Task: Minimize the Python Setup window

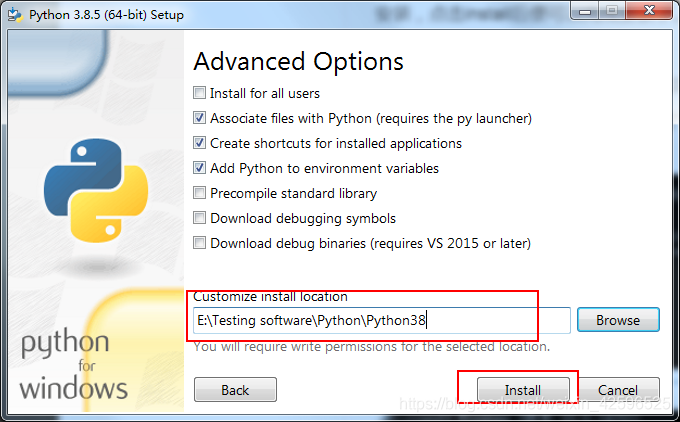Action: click(585, 11)
